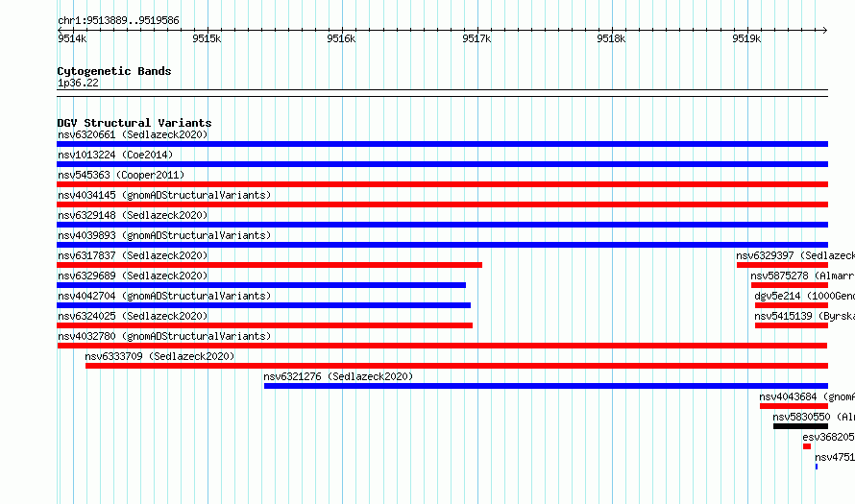Click the right arrowhead of the coordinate ruler
The height and width of the screenshot is (504, 855).
825,30
